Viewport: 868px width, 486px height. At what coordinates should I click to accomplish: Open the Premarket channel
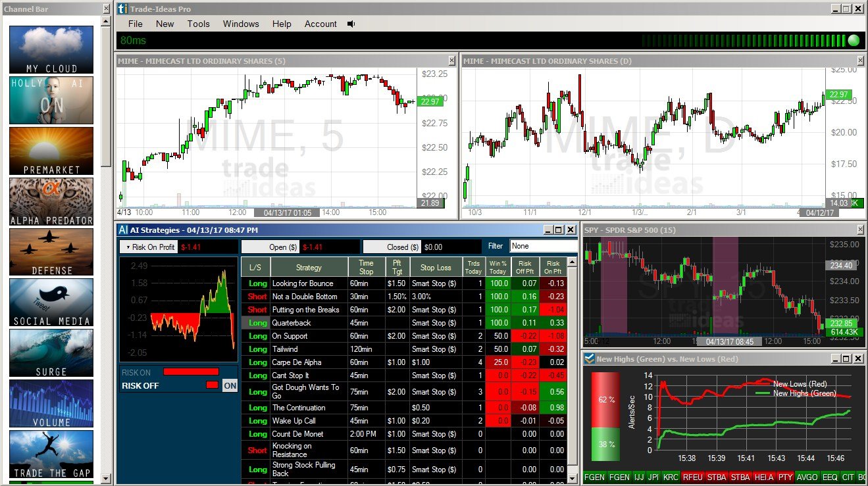[51, 151]
